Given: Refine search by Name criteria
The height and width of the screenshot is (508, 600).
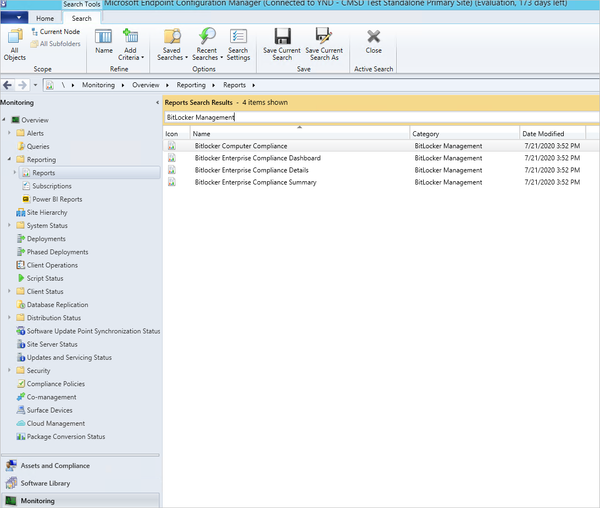Looking at the screenshot, I should [104, 41].
